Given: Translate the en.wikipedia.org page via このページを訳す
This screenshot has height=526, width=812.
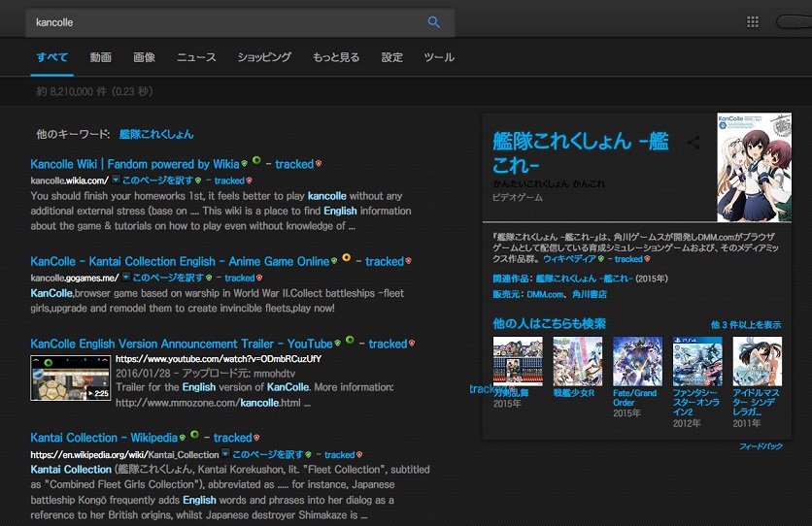Looking at the screenshot, I should (x=268, y=454).
